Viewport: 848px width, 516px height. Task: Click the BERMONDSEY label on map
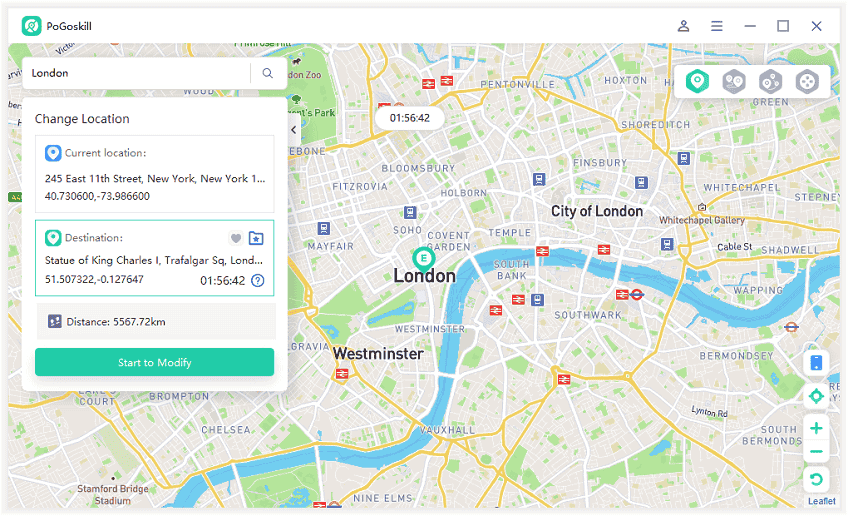click(x=737, y=356)
